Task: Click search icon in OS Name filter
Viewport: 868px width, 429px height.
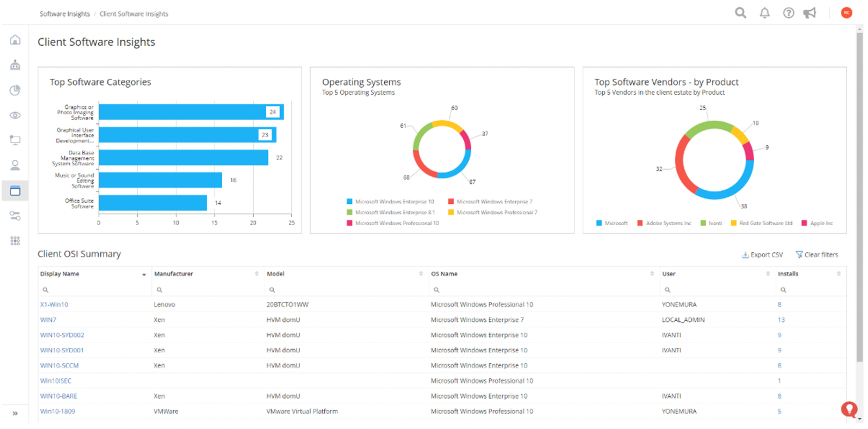Action: coord(436,290)
